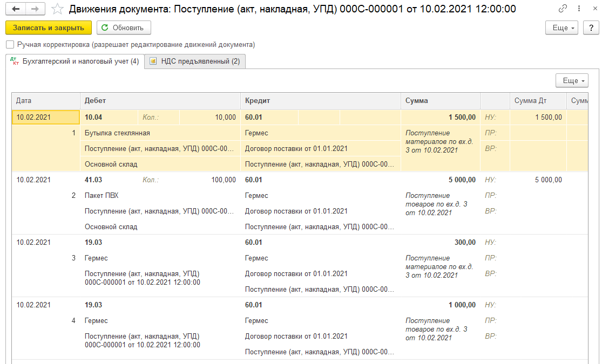Select the Дата column header
Screen dimensions: 602x364
pos(46,101)
